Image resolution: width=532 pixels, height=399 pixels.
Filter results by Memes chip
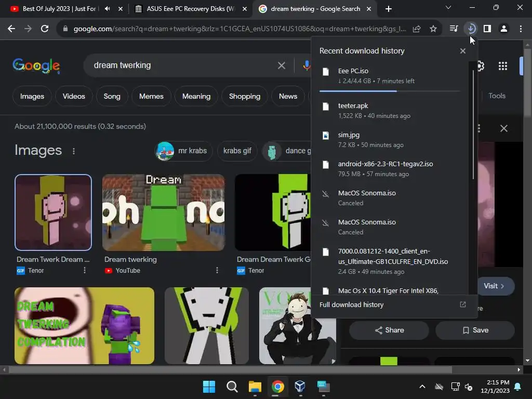151,96
